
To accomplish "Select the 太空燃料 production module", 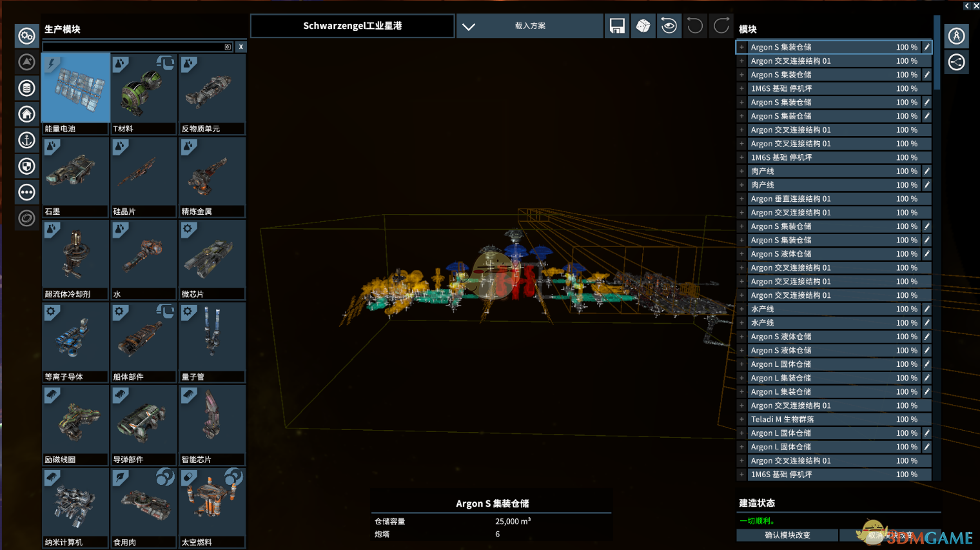I will click(x=211, y=508).
